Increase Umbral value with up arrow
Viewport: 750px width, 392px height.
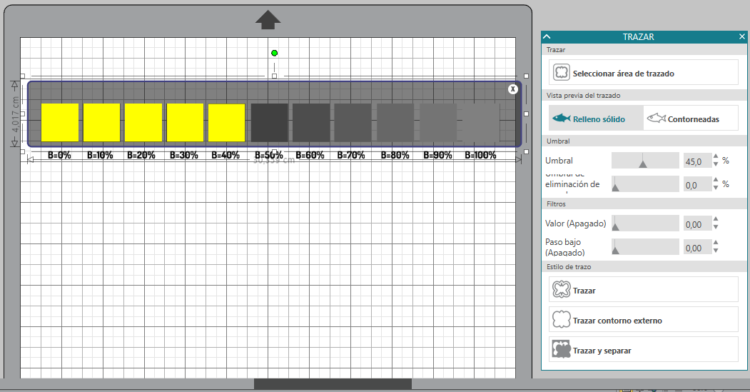716,157
